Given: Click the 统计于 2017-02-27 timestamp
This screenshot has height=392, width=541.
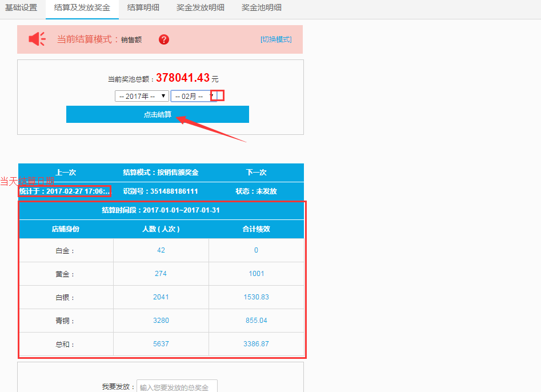Looking at the screenshot, I should [65, 191].
